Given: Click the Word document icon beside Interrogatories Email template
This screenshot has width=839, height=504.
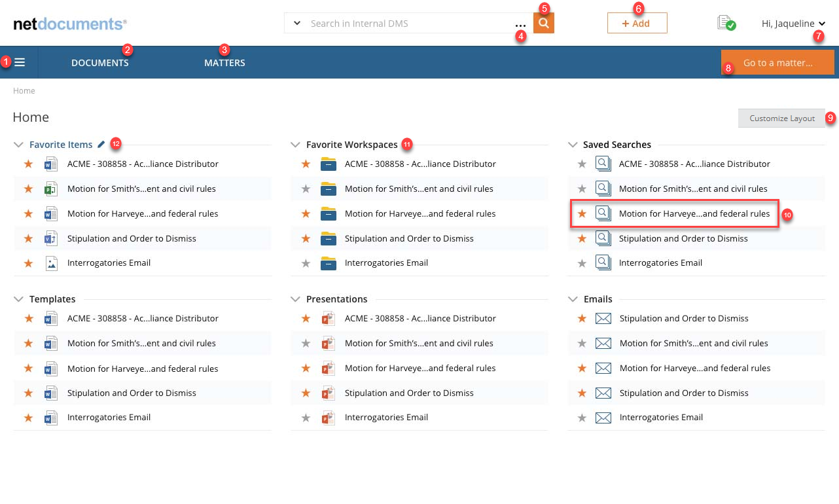Looking at the screenshot, I should tap(51, 417).
